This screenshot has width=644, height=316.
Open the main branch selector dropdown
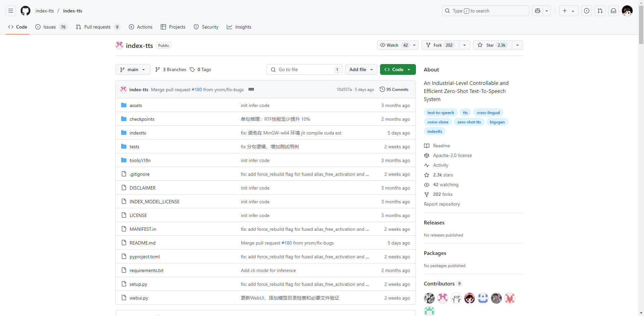(133, 69)
